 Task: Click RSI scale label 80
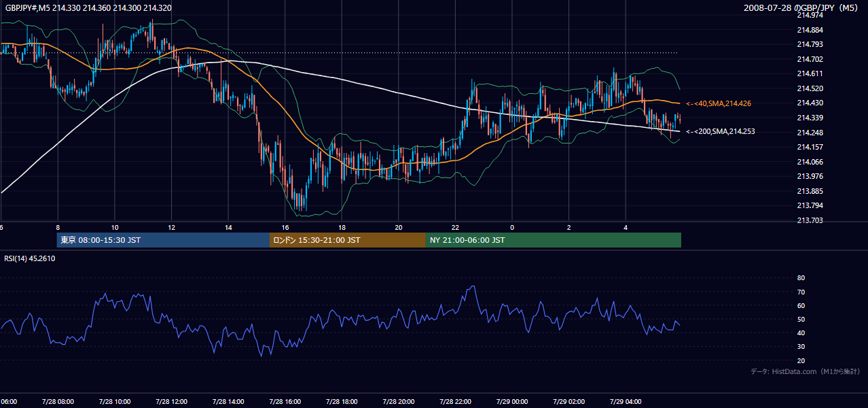[801, 278]
